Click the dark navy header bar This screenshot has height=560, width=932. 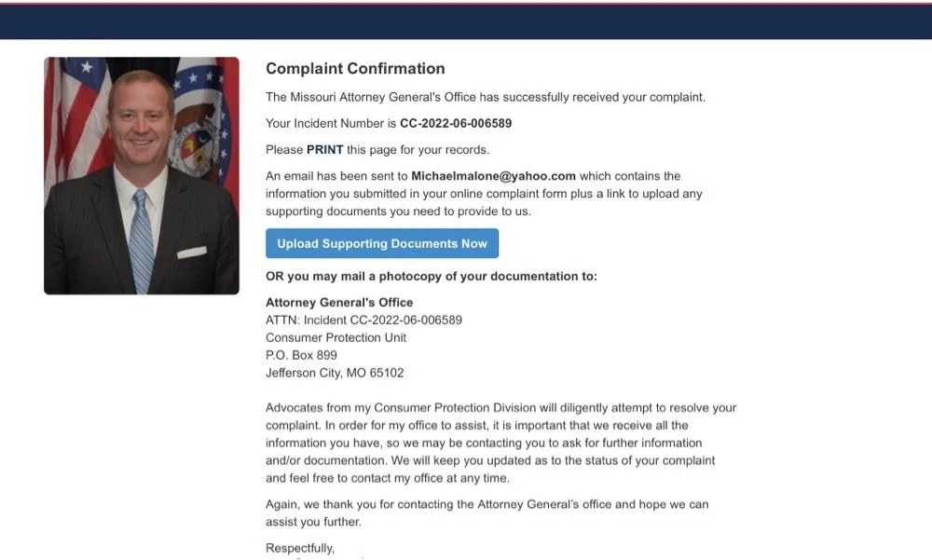click(x=466, y=21)
